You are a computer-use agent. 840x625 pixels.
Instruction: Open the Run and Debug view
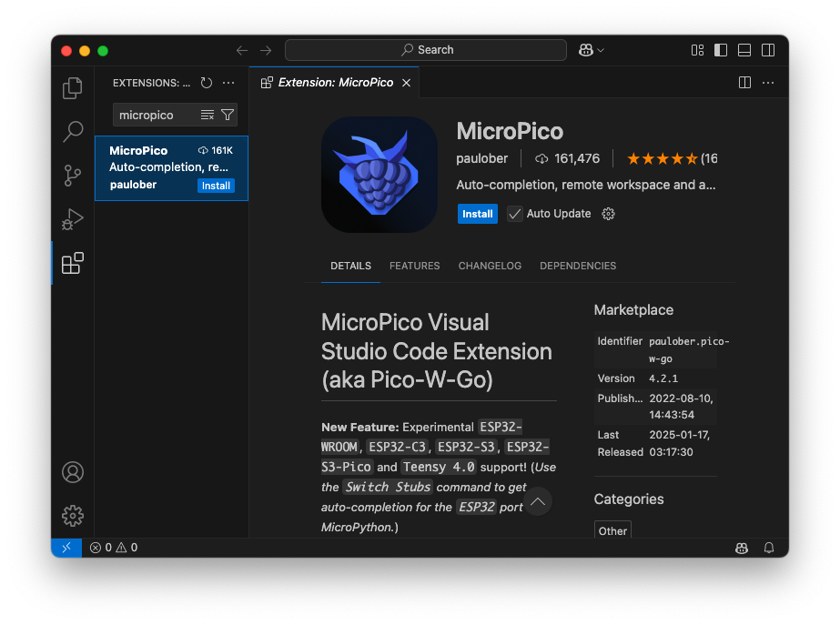[x=72, y=219]
